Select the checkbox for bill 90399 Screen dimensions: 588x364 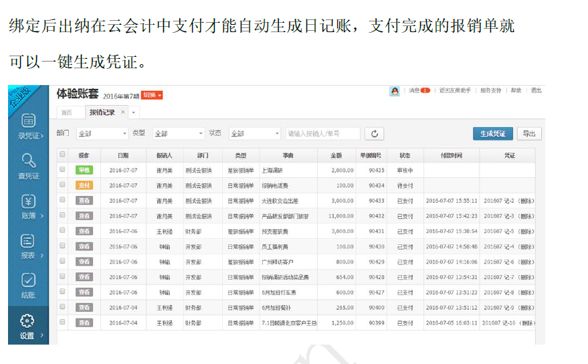[63, 323]
